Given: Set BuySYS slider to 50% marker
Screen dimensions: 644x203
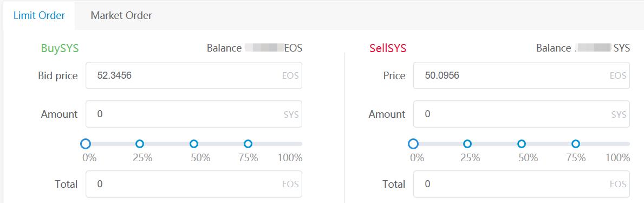Looking at the screenshot, I should coord(194,144).
